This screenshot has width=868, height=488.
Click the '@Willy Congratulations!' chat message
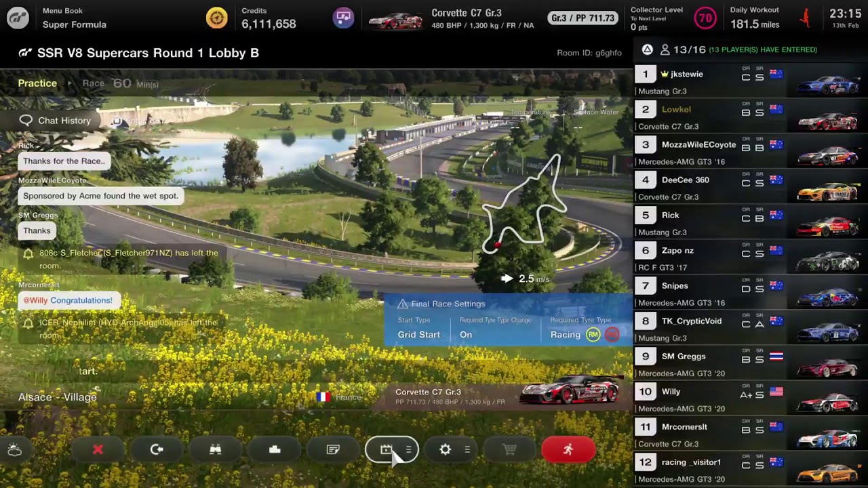click(x=68, y=300)
